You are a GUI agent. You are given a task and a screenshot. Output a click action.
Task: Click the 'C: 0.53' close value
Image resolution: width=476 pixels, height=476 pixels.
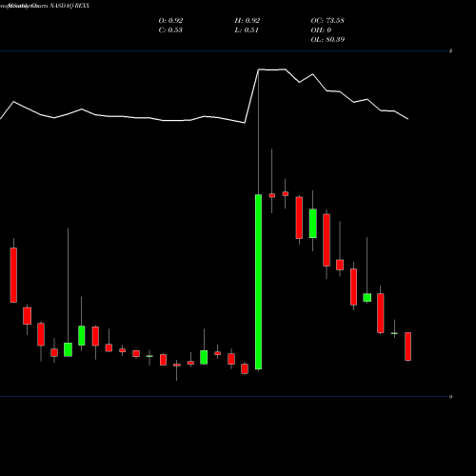click(170, 30)
